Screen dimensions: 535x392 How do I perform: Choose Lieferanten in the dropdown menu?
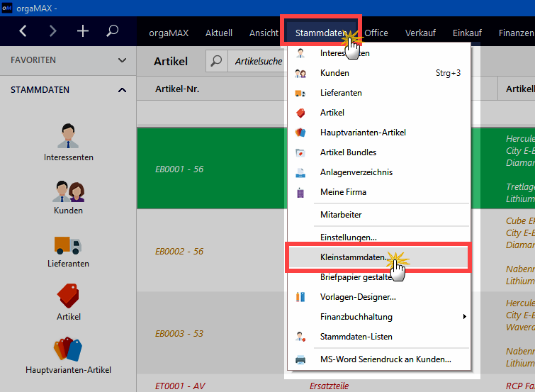coord(378,93)
